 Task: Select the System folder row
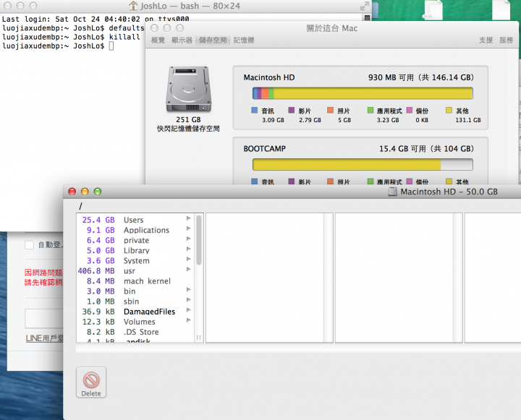click(x=135, y=261)
